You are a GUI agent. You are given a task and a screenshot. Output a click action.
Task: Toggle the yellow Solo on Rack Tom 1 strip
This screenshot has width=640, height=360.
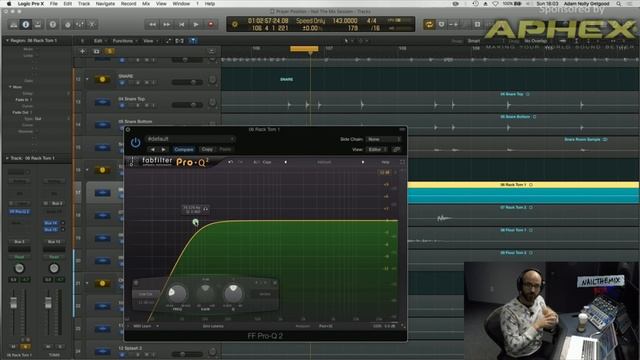point(25,347)
